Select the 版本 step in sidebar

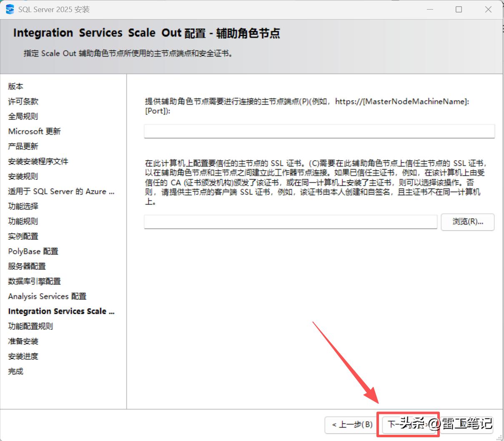[16, 86]
